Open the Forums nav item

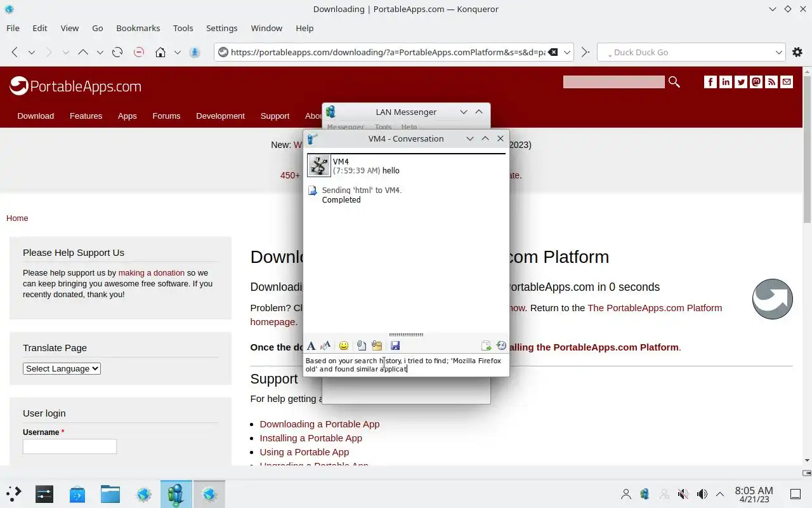[x=166, y=116]
